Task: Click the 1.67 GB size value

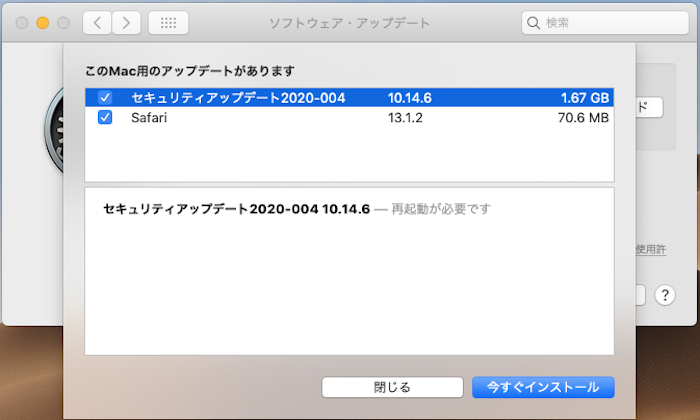Action: [585, 98]
